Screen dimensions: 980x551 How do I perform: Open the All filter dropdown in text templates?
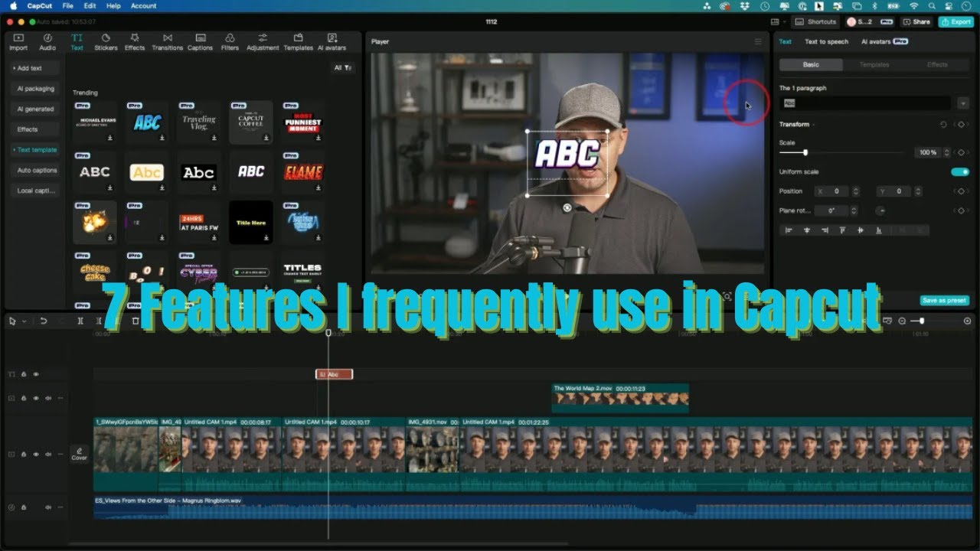tap(343, 68)
